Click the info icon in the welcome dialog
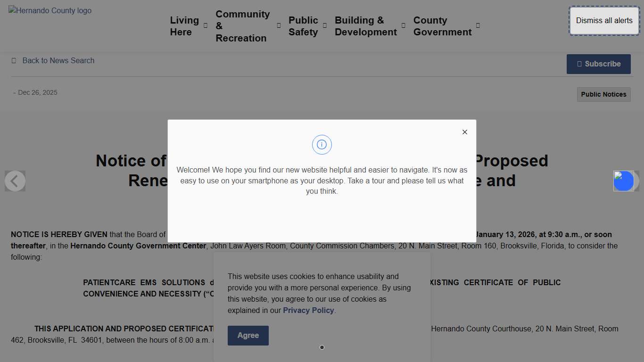 [322, 145]
